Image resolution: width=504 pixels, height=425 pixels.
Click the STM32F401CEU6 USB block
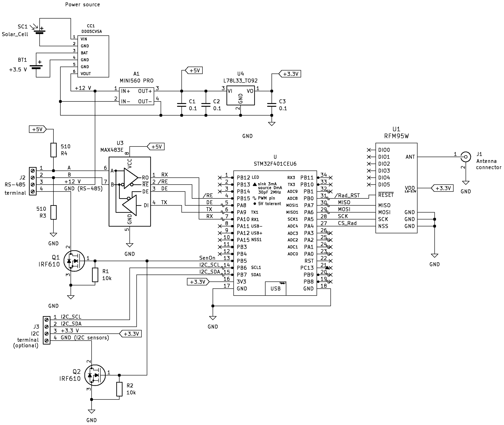[275, 288]
